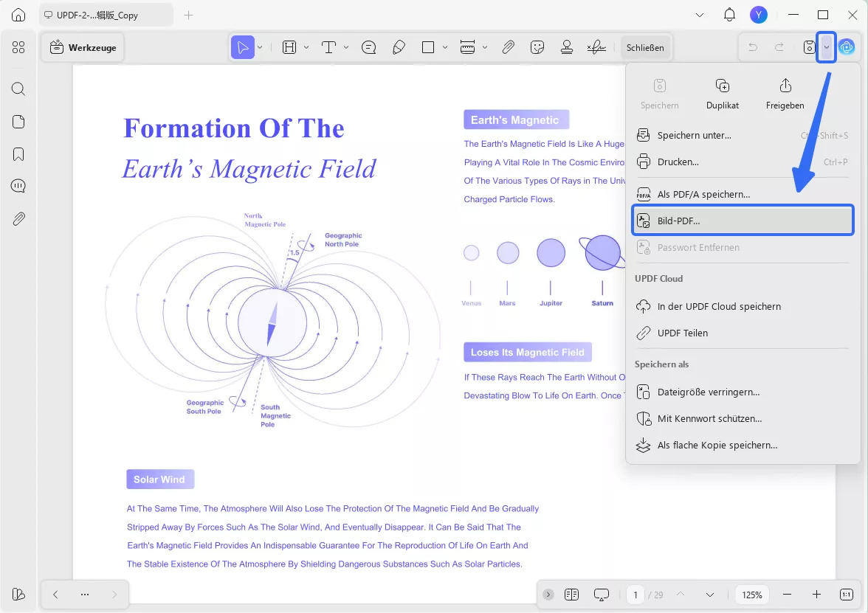Viewport: 868px width, 613px height.
Task: Open the 125% zoom level dropdown
Action: [x=752, y=595]
